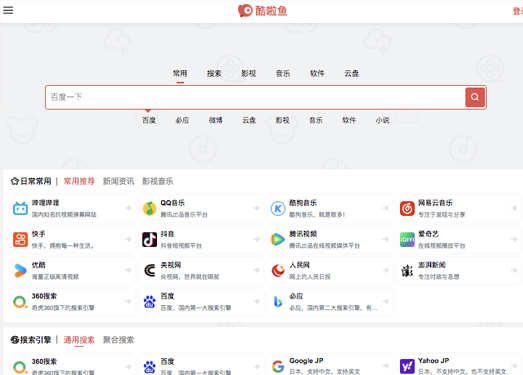The height and width of the screenshot is (375, 523).
Task: Open the Yahoo JP title link
Action: click(434, 361)
